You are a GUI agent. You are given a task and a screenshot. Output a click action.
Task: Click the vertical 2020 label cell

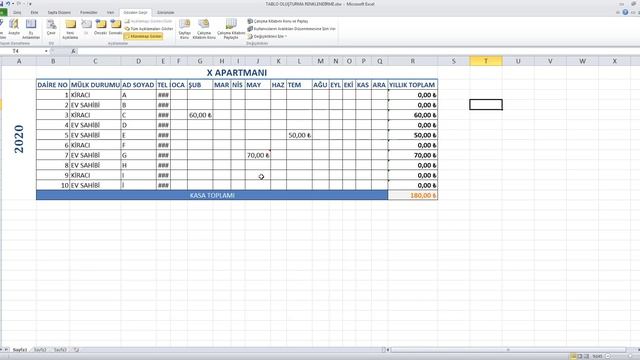pyautogui.click(x=19, y=139)
